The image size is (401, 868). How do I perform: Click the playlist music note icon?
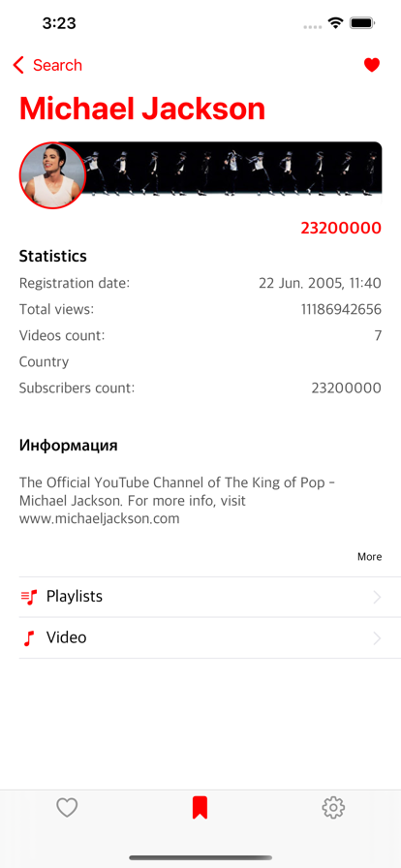(x=29, y=597)
